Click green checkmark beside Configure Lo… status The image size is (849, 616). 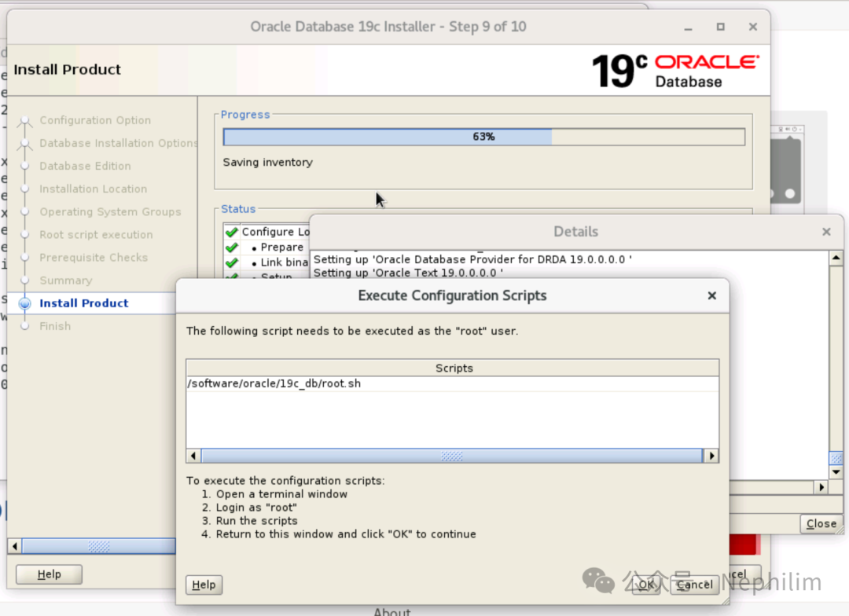point(232,233)
